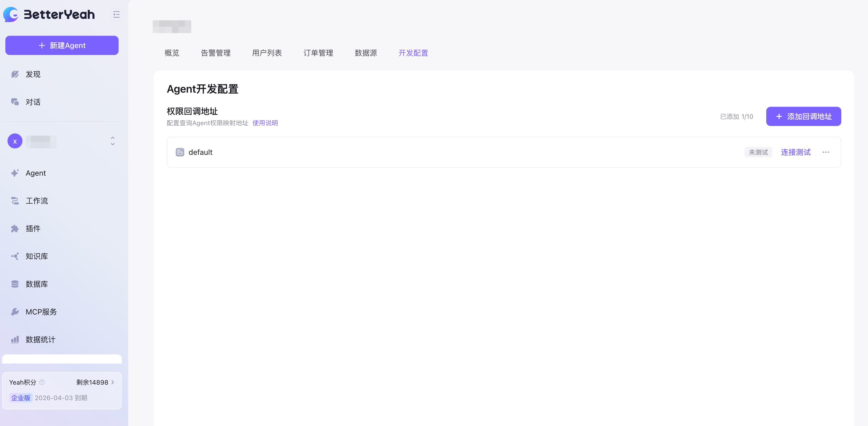Click the 添加回调地址 button
This screenshot has height=426, width=868.
(803, 117)
